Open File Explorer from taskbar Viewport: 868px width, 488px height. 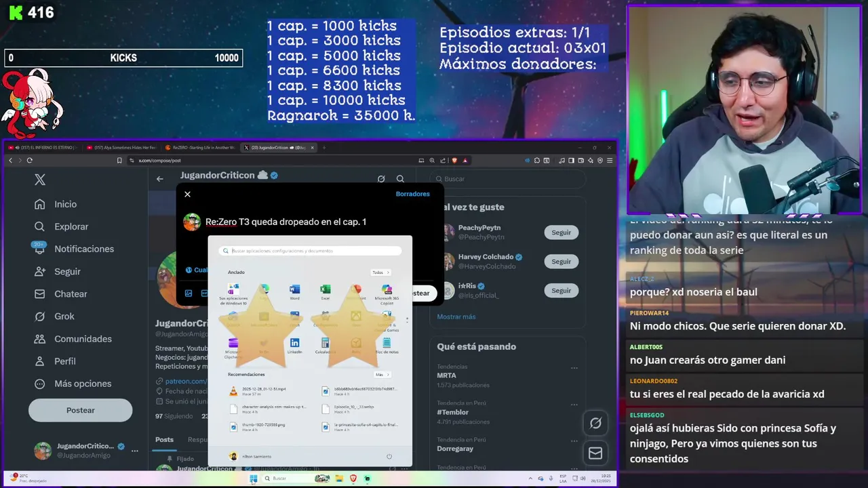tap(338, 479)
